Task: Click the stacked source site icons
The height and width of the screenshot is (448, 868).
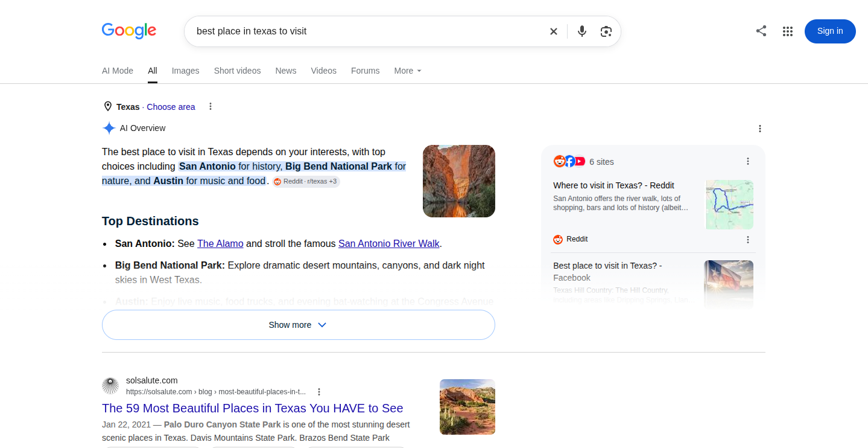Action: point(569,161)
